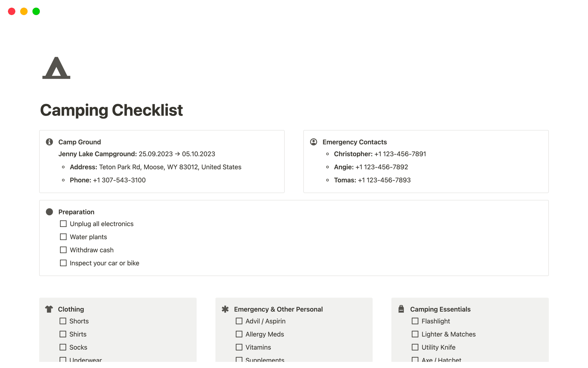
Task: Click the Camp Ground info icon
Action: click(x=49, y=142)
